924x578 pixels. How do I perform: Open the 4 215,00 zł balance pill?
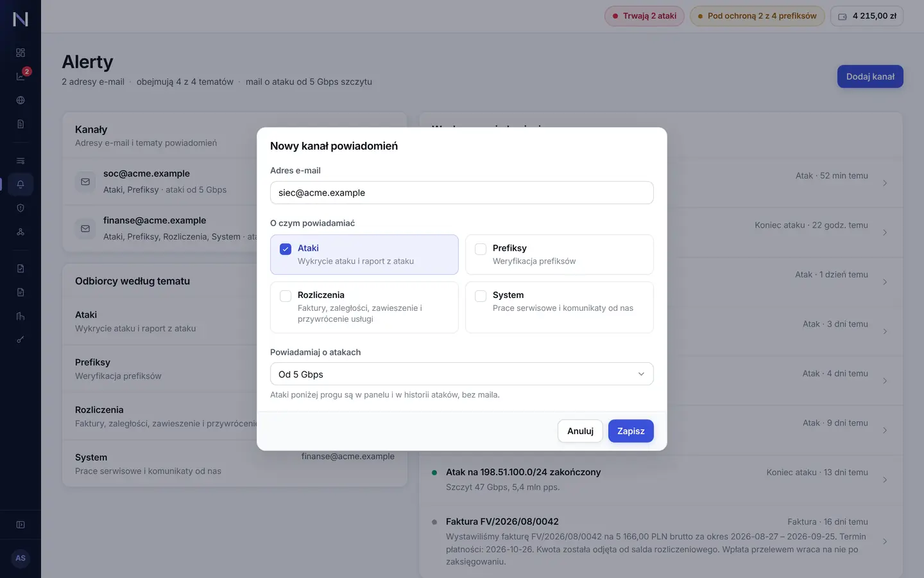coord(867,16)
